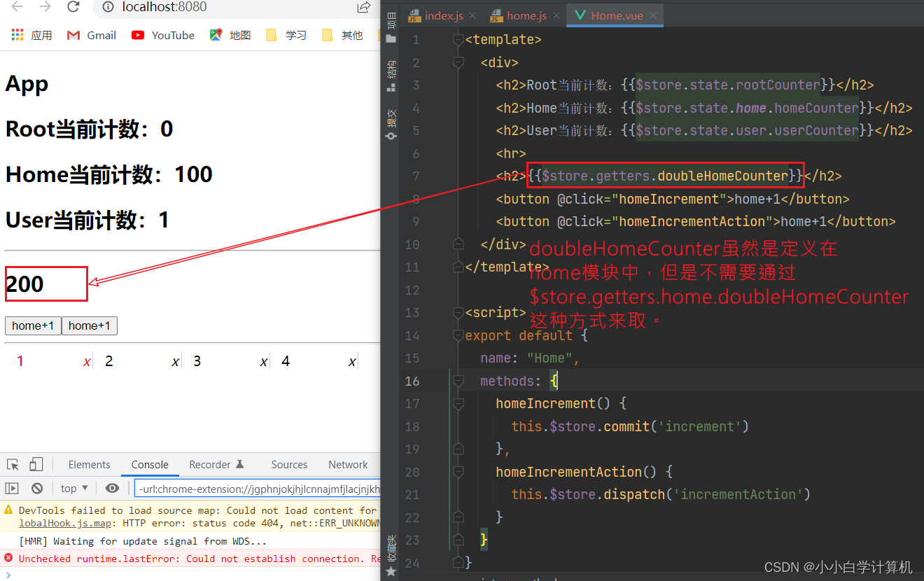Viewport: 924px width, 581px height.
Task: Open the 其他 bookmark folder
Action: pos(342,35)
